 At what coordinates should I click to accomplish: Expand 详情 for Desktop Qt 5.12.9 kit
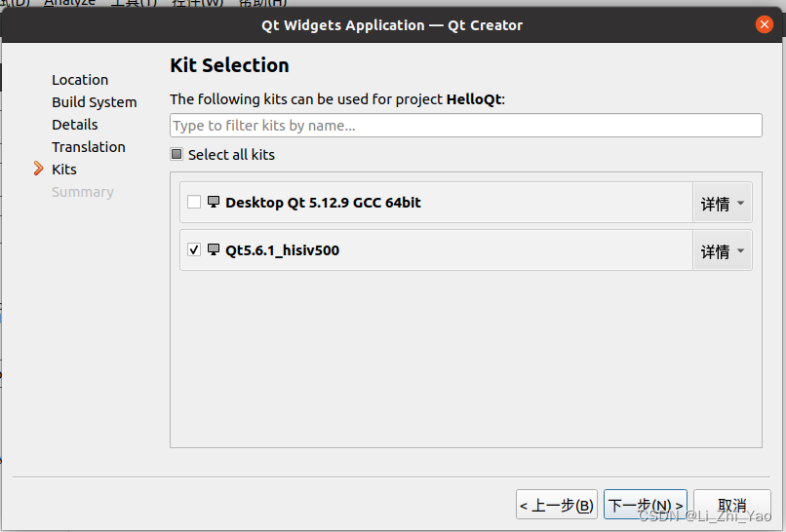[722, 204]
